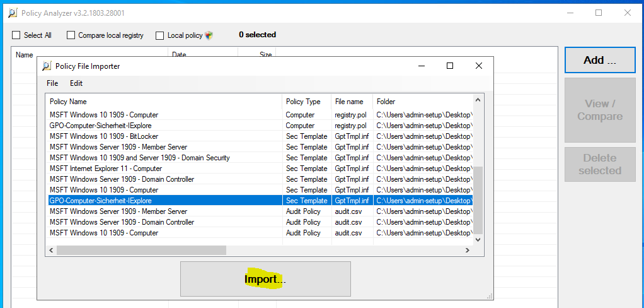Toggle the Local policy checkbox
The height and width of the screenshot is (308, 644).
click(x=160, y=36)
